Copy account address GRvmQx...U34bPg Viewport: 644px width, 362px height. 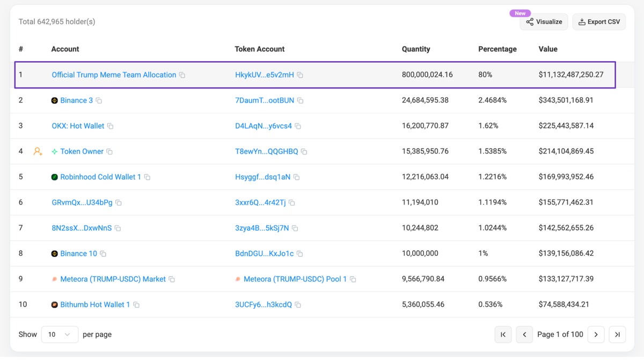[119, 203]
